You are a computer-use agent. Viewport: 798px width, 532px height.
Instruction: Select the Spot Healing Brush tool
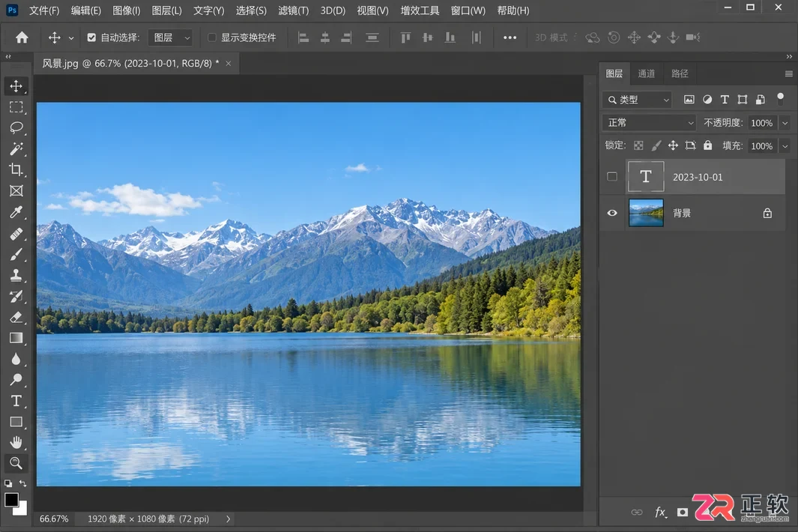point(16,234)
